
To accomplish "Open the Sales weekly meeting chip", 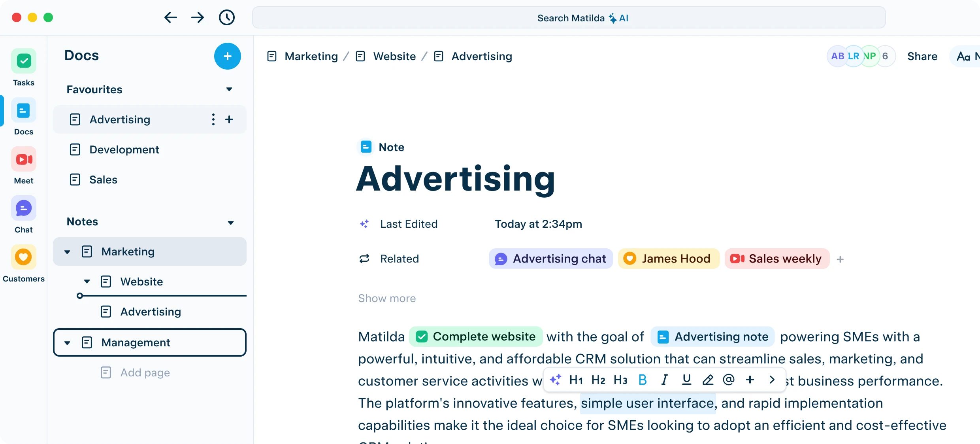I will pyautogui.click(x=777, y=259).
